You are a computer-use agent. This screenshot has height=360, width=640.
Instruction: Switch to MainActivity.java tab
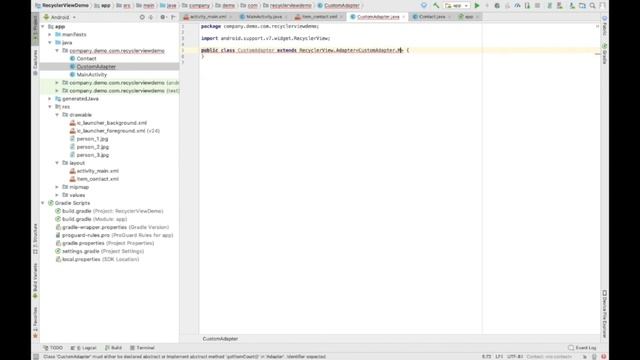264,17
